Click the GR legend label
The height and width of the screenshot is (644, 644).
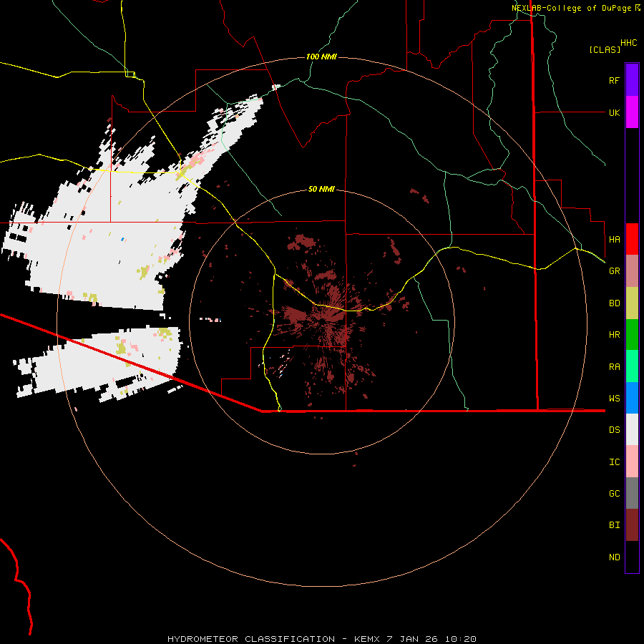pos(614,271)
